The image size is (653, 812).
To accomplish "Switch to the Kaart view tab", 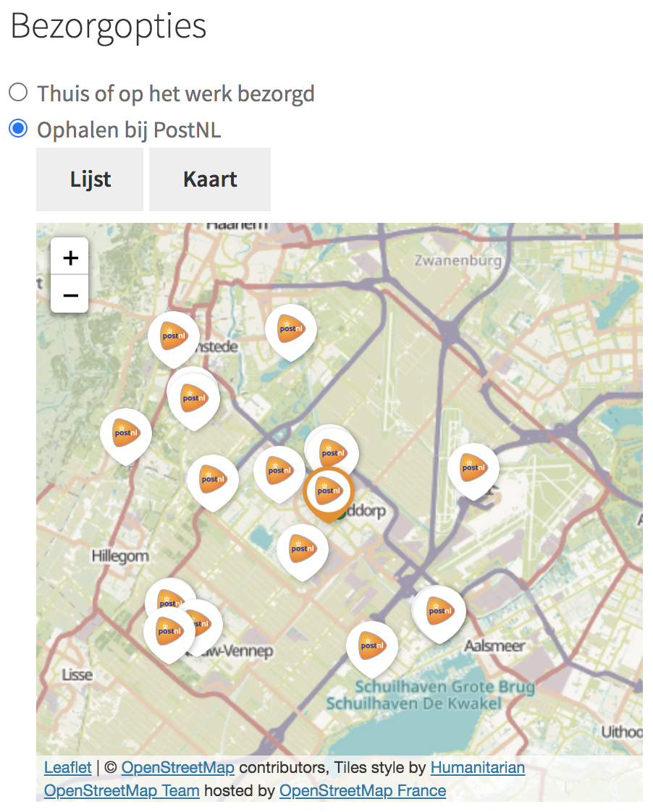I will [210, 179].
